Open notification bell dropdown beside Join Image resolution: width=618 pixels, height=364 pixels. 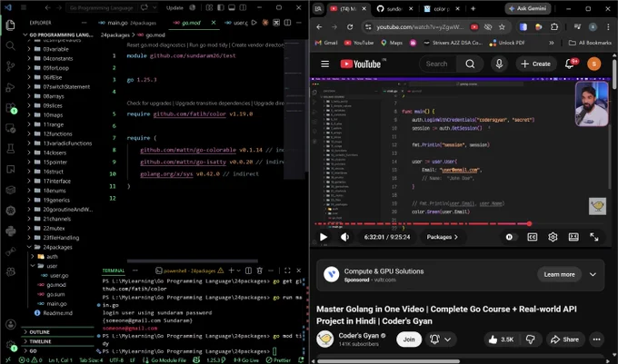(441, 339)
